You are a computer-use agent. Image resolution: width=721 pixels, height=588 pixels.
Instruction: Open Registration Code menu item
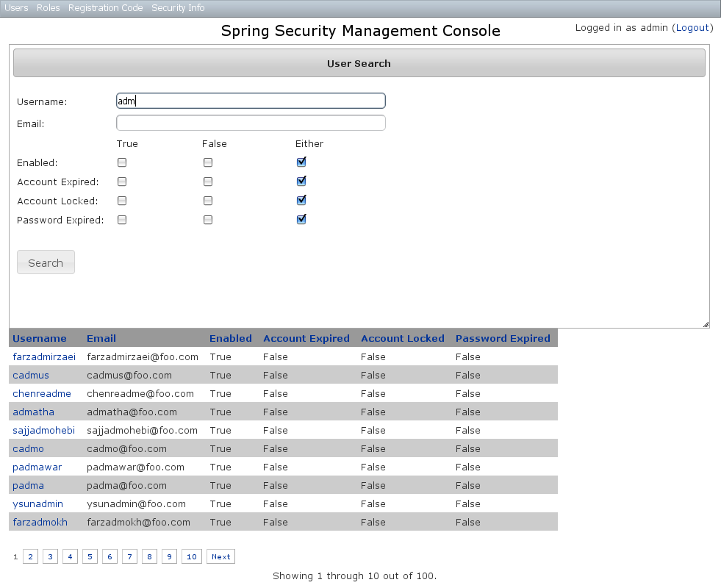(105, 8)
